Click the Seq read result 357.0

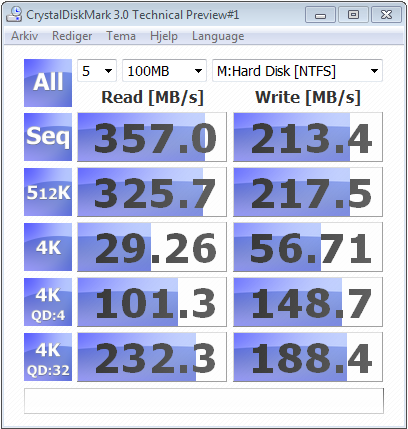152,137
